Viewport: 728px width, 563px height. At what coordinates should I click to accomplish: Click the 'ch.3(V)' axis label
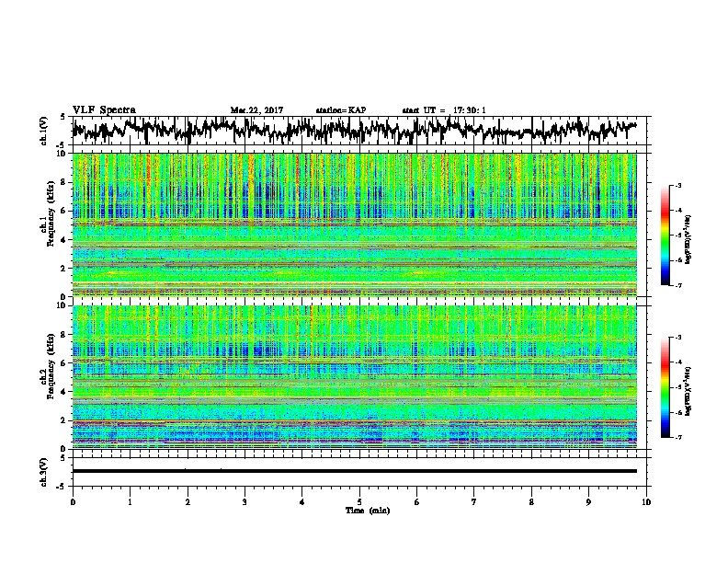click(x=44, y=472)
